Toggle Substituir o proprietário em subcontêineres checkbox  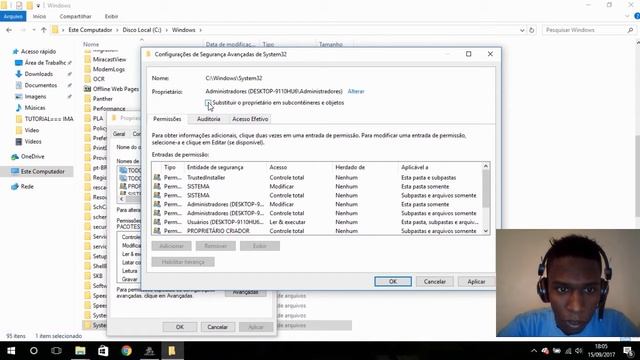pyautogui.click(x=208, y=103)
